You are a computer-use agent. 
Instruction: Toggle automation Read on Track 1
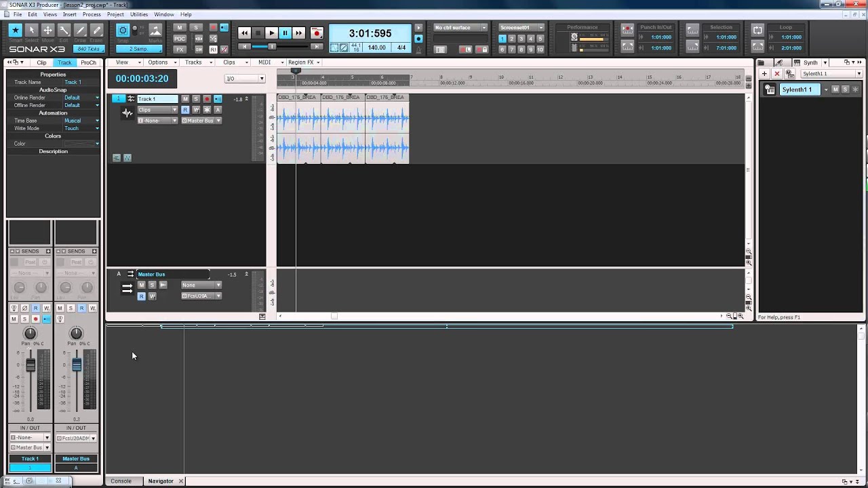coord(185,110)
